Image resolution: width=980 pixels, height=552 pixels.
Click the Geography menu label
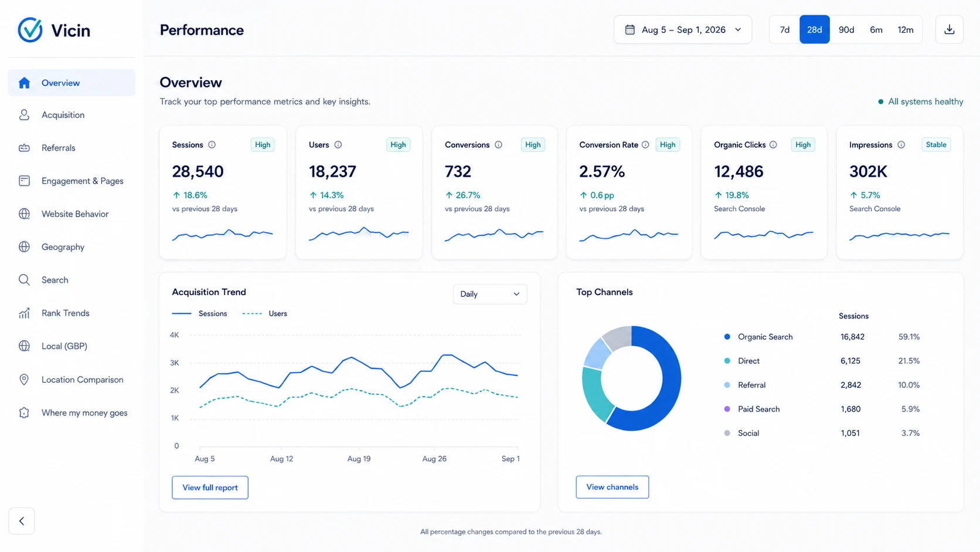click(x=63, y=247)
